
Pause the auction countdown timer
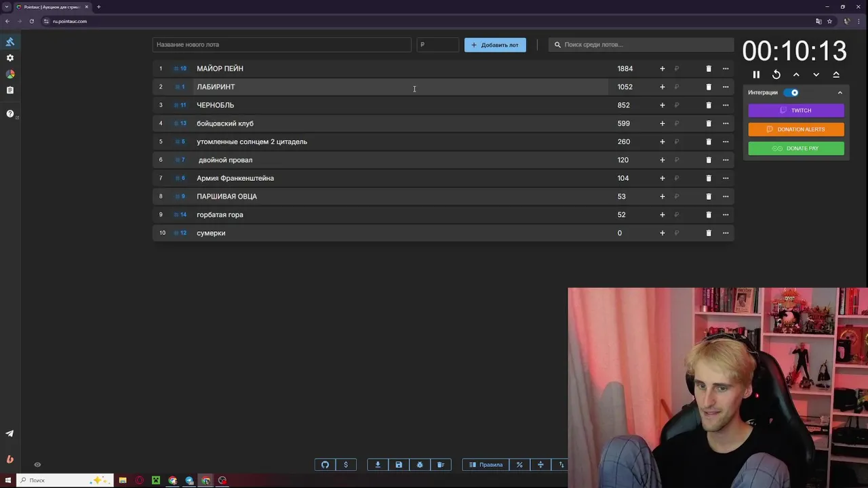click(x=756, y=75)
